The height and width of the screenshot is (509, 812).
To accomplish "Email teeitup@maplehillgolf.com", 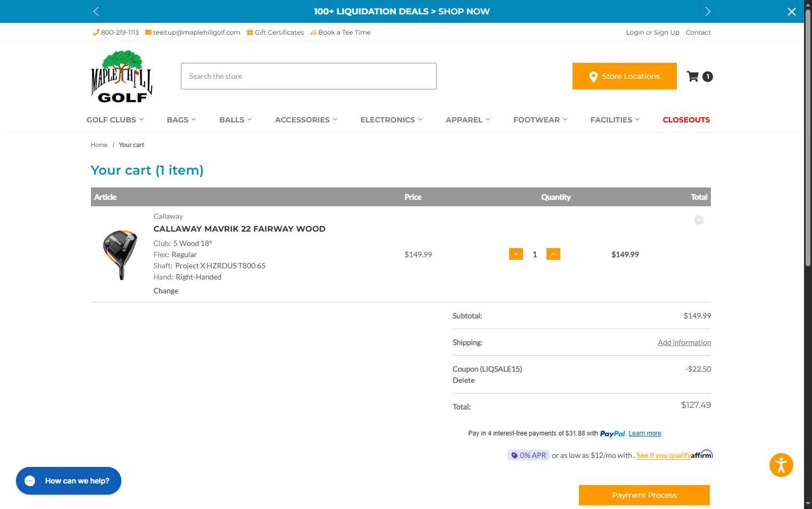I will tap(193, 32).
